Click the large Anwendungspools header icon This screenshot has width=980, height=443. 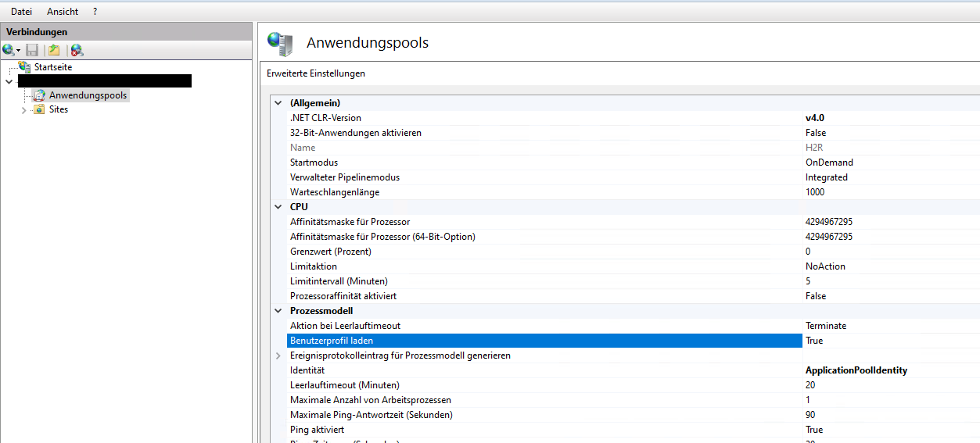pyautogui.click(x=280, y=44)
